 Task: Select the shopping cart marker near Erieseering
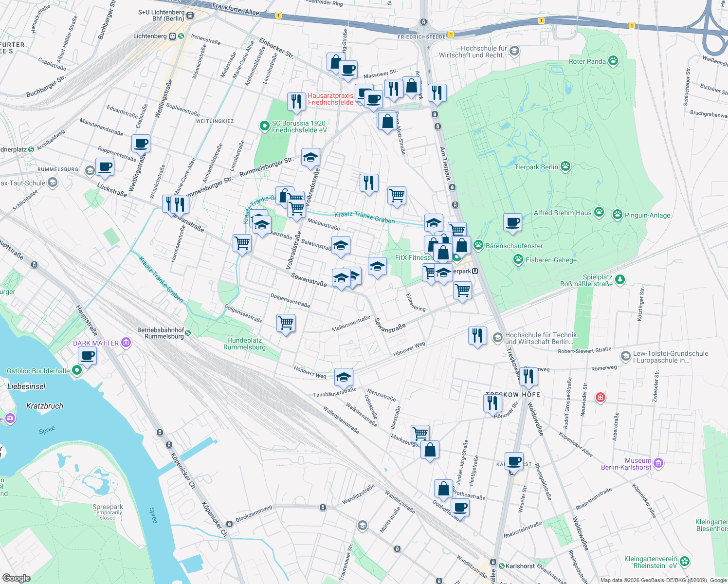click(462, 291)
